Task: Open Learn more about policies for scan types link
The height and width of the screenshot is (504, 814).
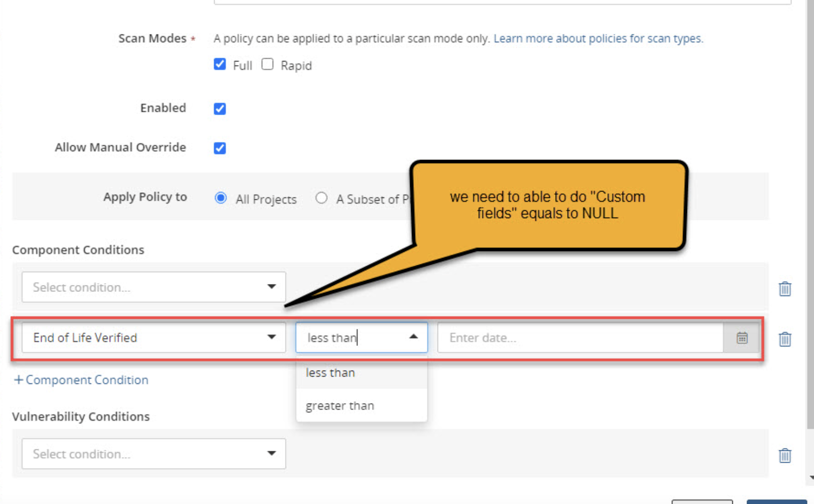Action: coord(598,38)
